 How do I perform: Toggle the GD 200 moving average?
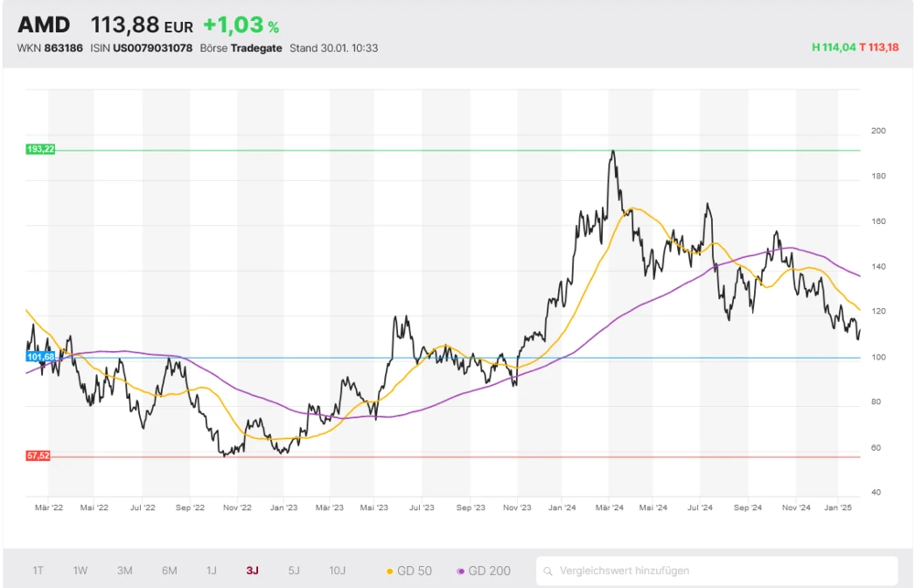coord(483,571)
